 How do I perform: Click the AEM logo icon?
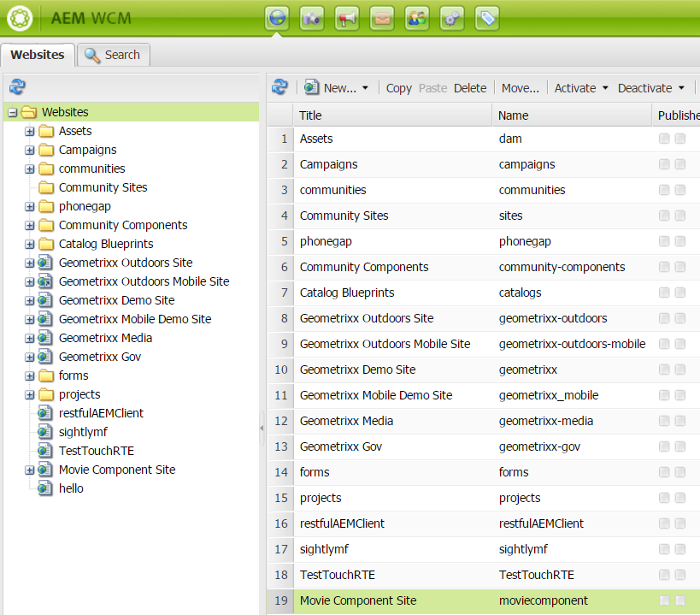20,18
